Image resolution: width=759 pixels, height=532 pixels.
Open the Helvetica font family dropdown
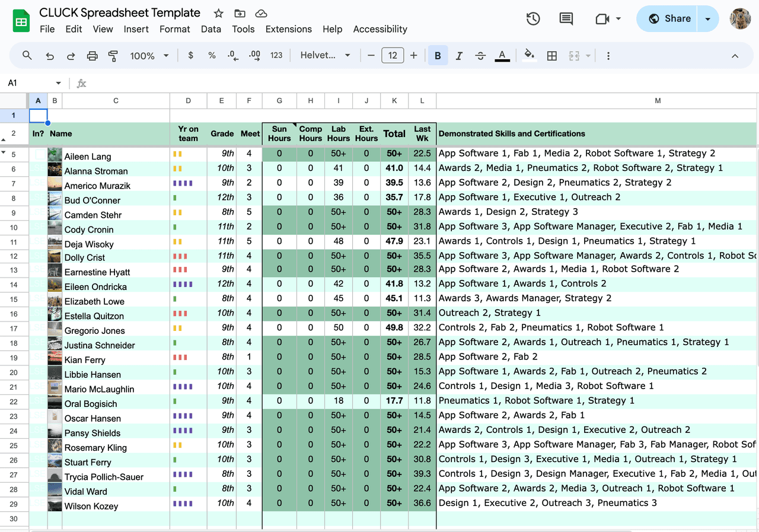pyautogui.click(x=325, y=56)
